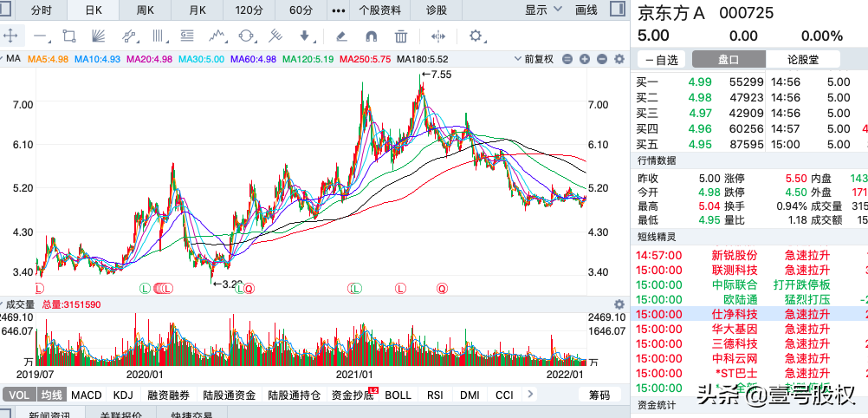Select the down arrow marker tool
The height and width of the screenshot is (418, 868).
[x=305, y=36]
